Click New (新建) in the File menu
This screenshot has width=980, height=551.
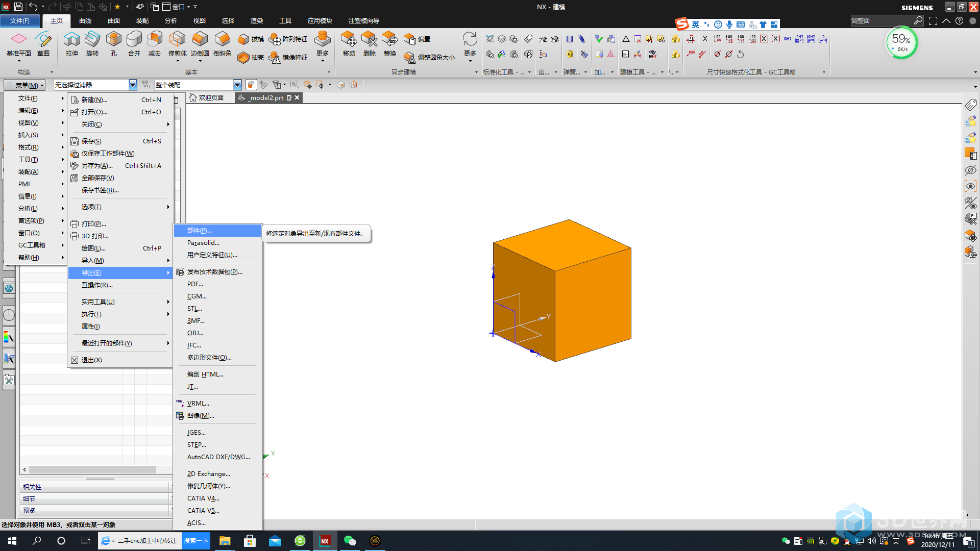point(120,100)
